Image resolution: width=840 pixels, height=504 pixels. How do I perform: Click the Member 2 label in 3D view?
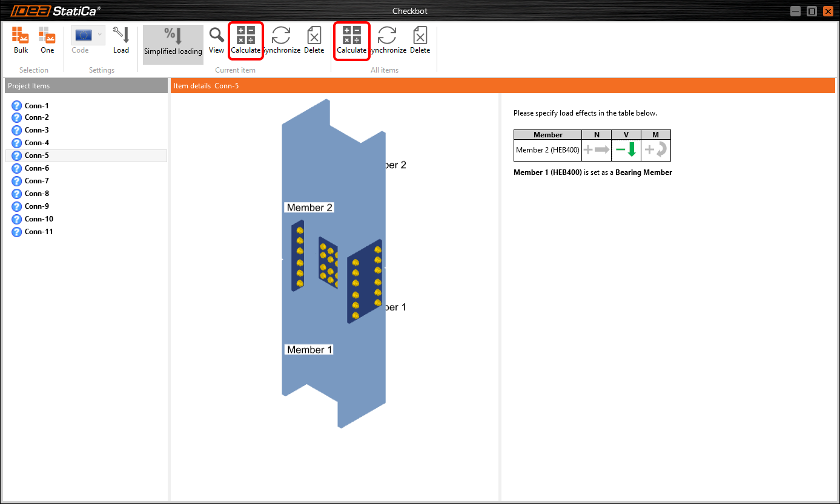click(x=309, y=208)
